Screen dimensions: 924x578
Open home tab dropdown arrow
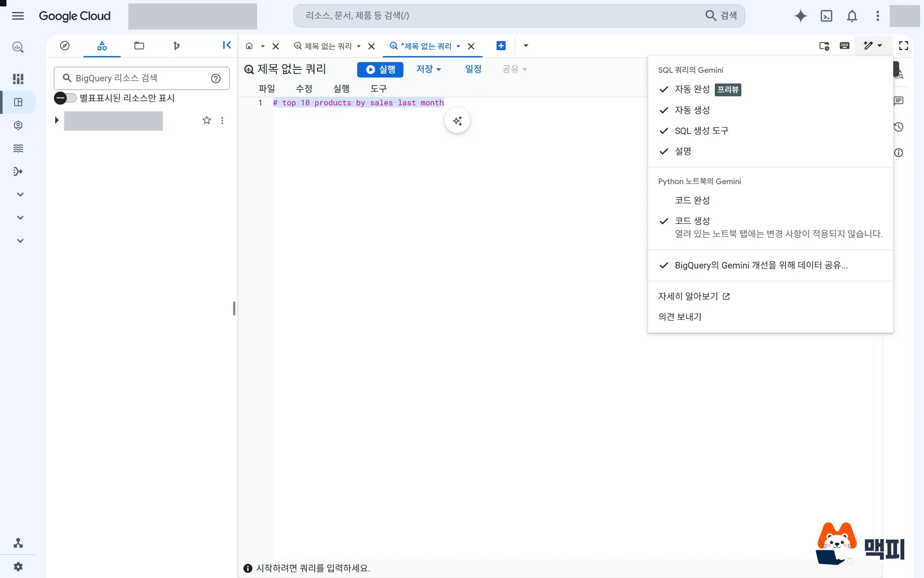[x=263, y=46]
